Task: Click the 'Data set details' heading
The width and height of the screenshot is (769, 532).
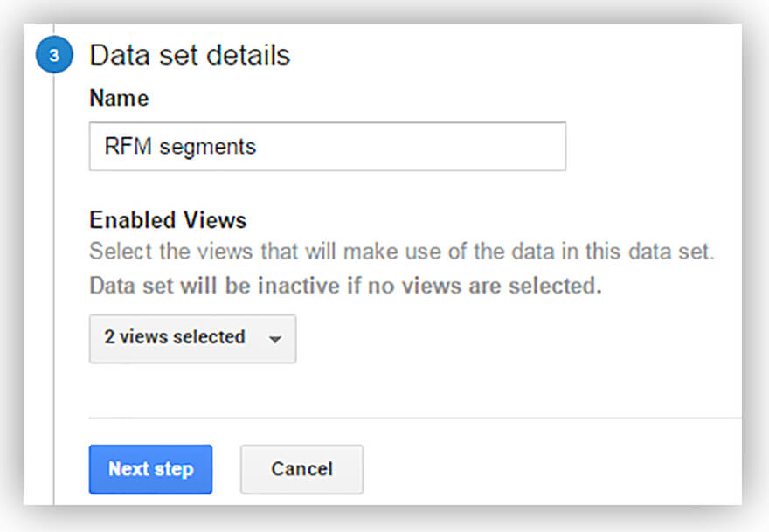Action: click(190, 55)
